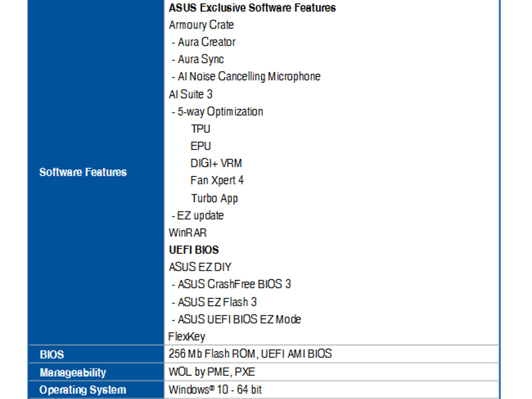The height and width of the screenshot is (399, 532).
Task: Click the Fan Xpert 4 text
Action: pyautogui.click(x=217, y=181)
